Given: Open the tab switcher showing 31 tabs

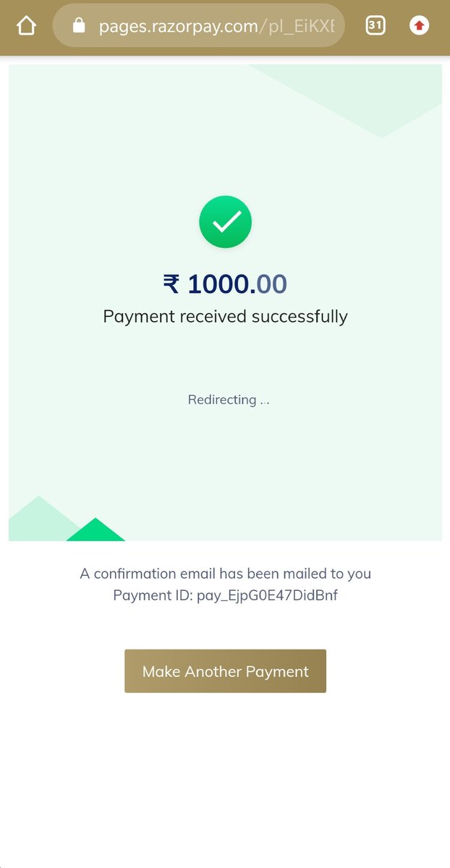Looking at the screenshot, I should click(375, 26).
